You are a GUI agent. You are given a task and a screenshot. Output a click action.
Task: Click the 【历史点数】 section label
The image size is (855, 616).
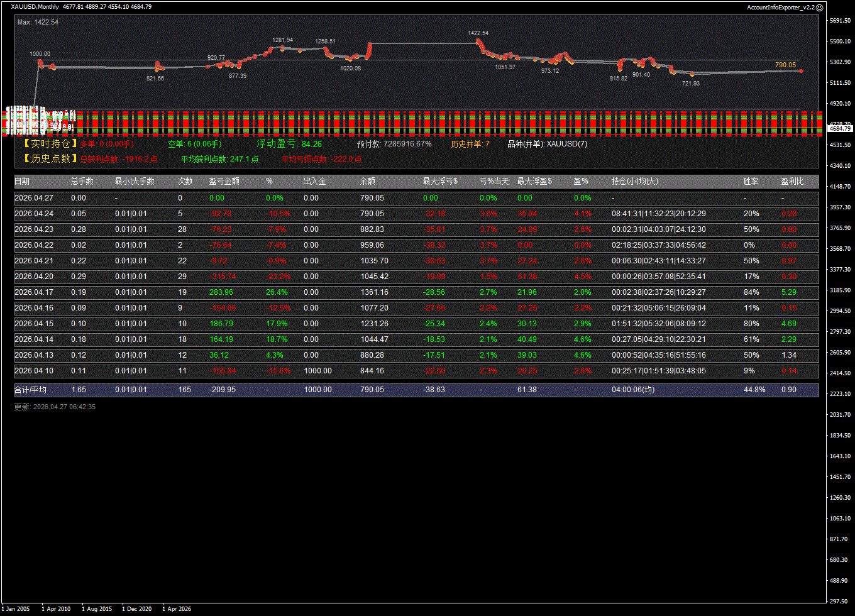coord(50,159)
